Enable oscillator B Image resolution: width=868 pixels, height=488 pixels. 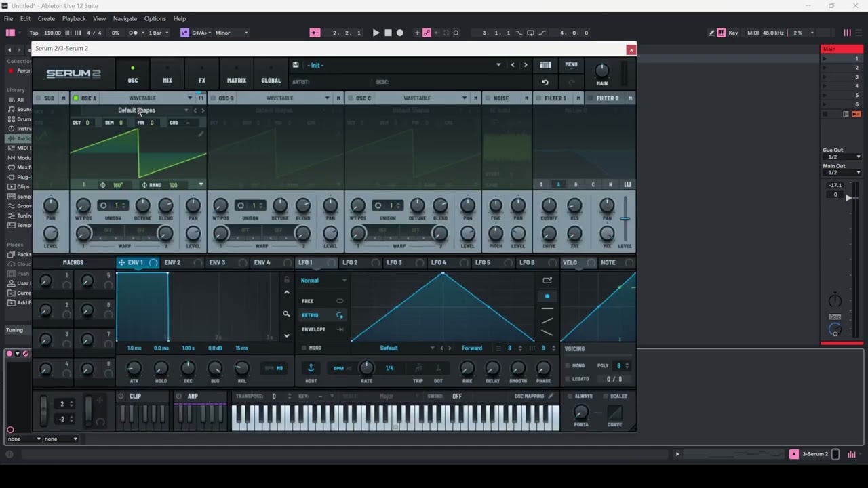(213, 98)
